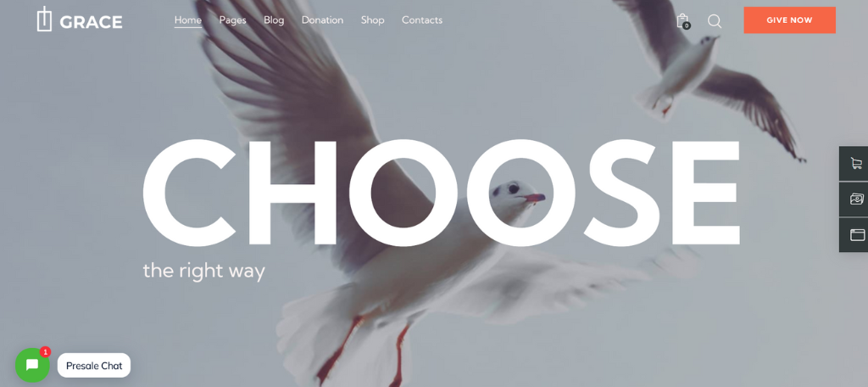
Task: Open the image gallery icon in side panel
Action: click(856, 199)
